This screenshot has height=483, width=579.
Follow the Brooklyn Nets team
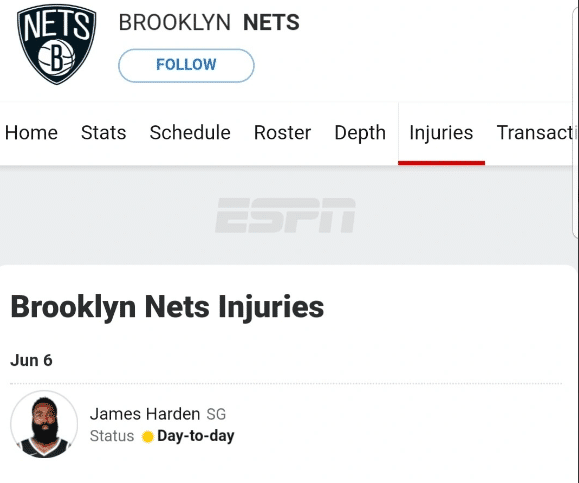(x=186, y=65)
